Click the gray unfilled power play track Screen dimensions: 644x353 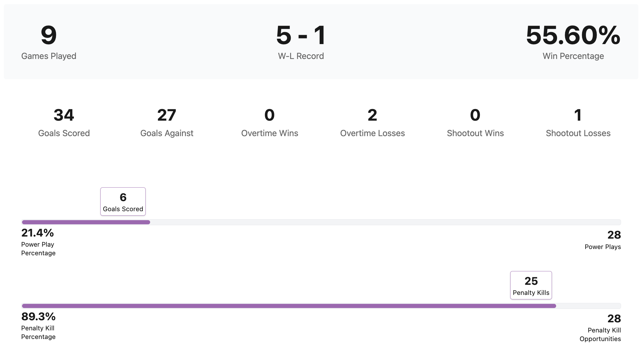tap(384, 222)
